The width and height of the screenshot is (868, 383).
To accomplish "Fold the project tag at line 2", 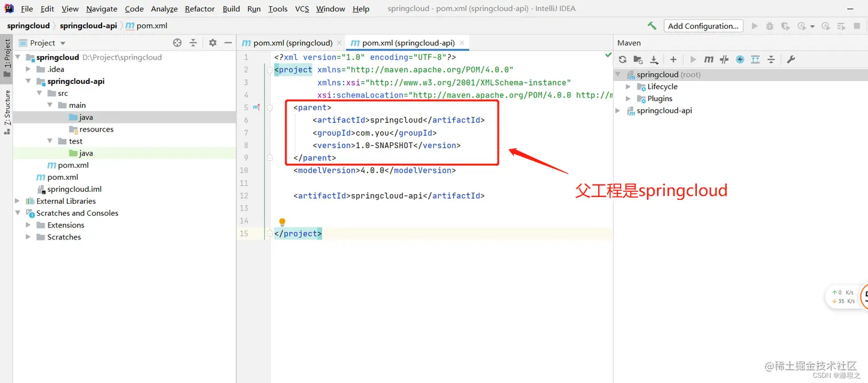I will point(269,70).
